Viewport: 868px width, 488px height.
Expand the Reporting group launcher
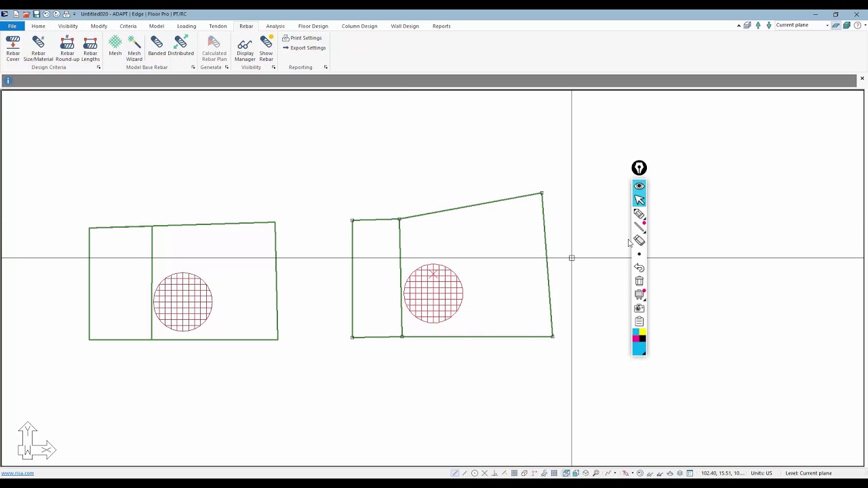(x=325, y=67)
